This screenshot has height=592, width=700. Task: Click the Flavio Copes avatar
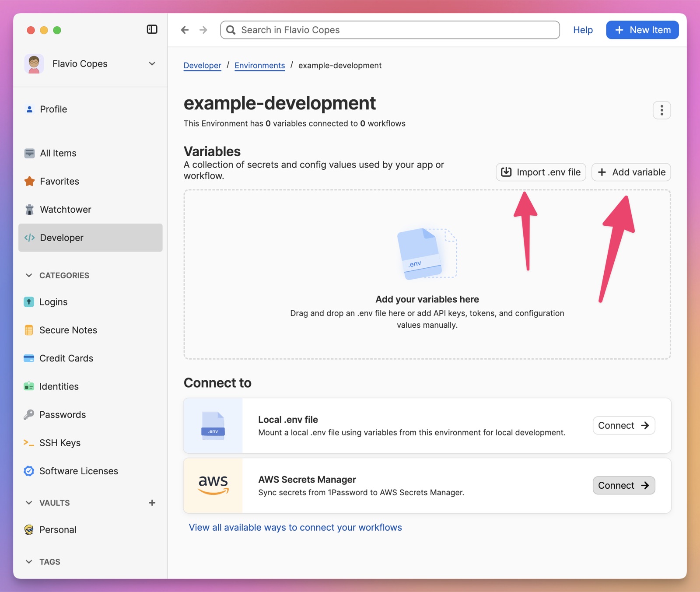pos(34,64)
